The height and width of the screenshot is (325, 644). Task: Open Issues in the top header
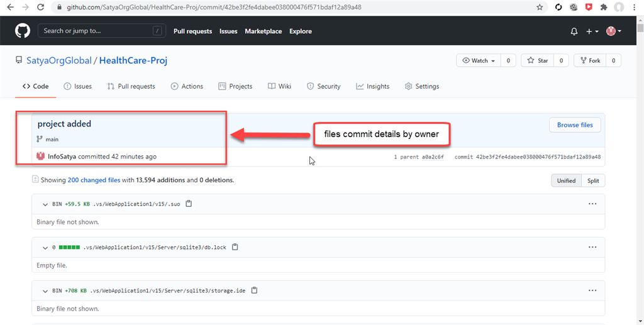pyautogui.click(x=228, y=31)
